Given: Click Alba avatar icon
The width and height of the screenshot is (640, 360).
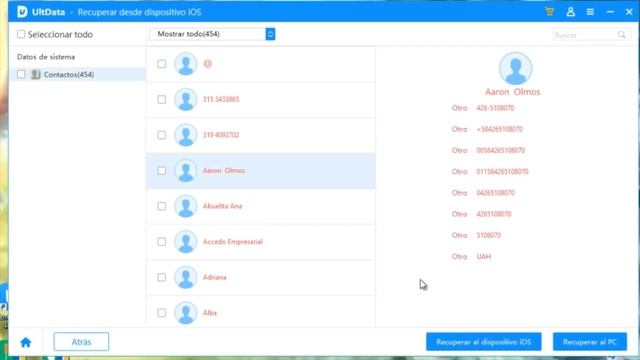Looking at the screenshot, I should point(186,313).
